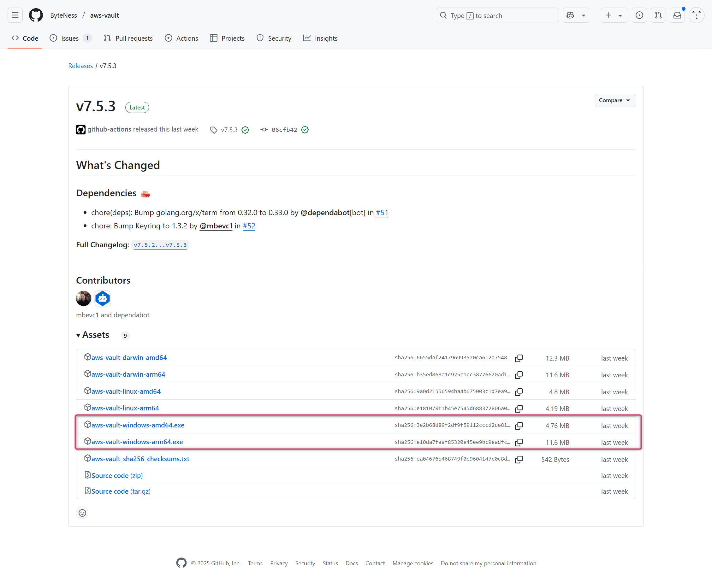Image resolution: width=712 pixels, height=588 pixels.
Task: Copy sha256 of the checksums.txt file
Action: pos(519,459)
